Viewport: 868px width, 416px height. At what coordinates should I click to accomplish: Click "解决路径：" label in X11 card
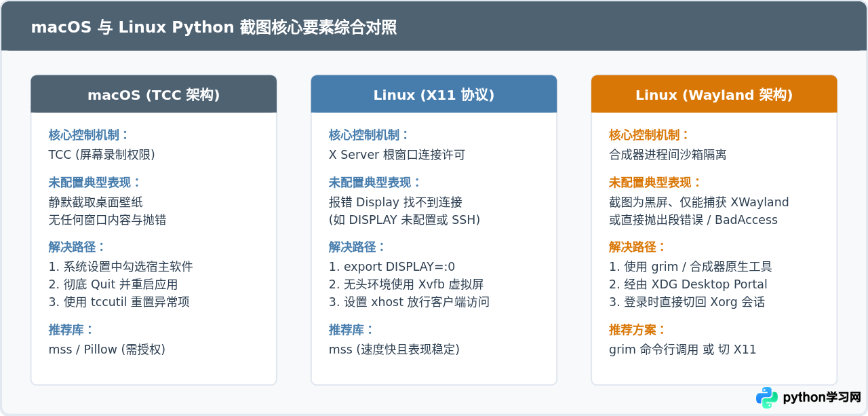(x=357, y=246)
